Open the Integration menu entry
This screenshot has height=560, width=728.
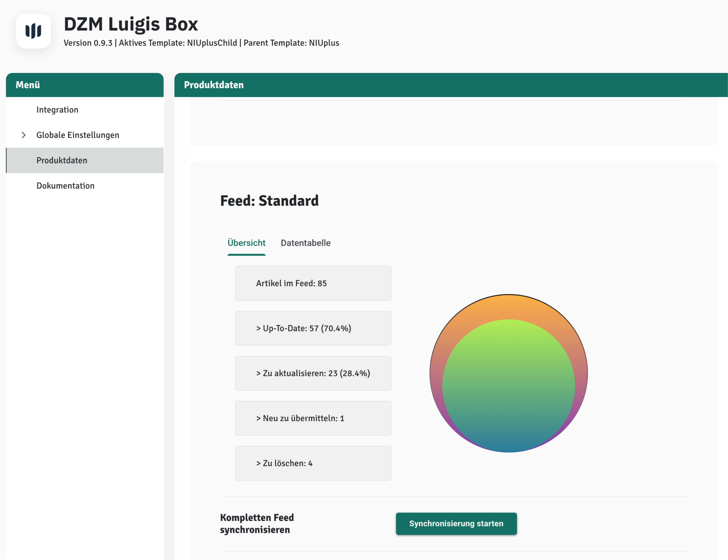pyautogui.click(x=57, y=110)
